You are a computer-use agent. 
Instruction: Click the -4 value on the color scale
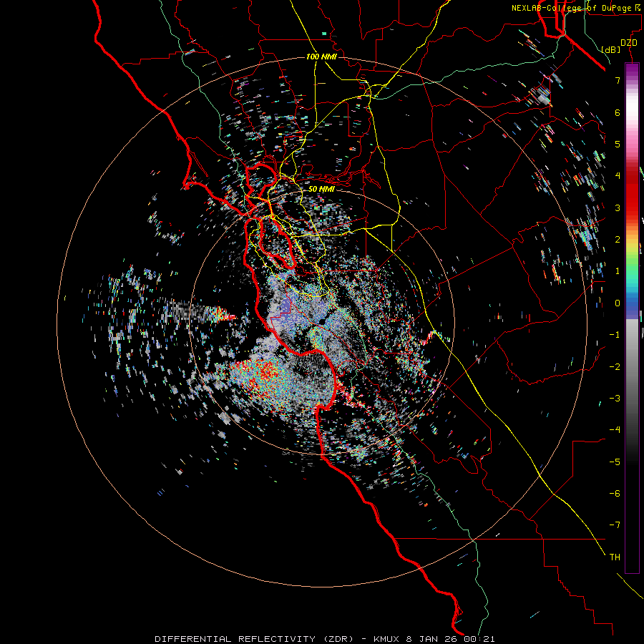point(615,430)
